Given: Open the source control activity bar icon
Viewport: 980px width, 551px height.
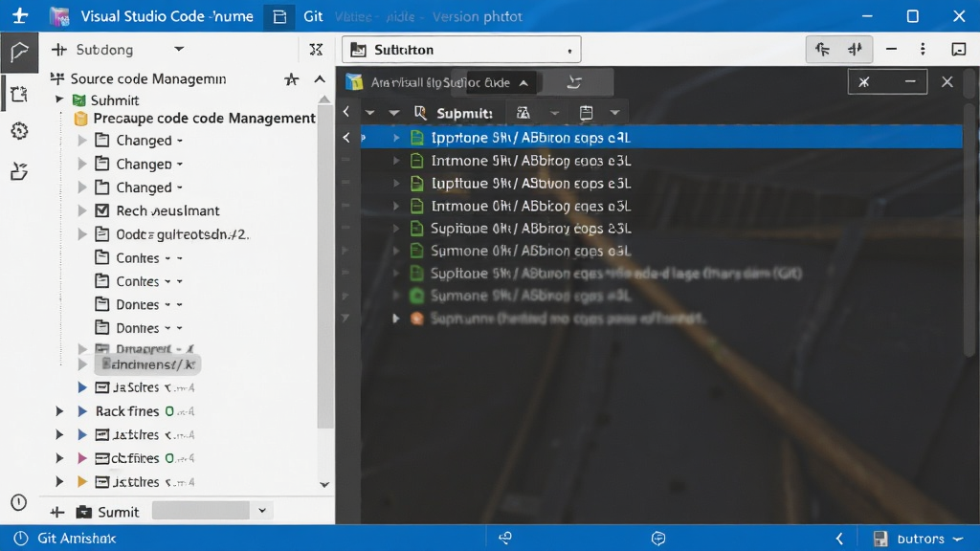Looking at the screenshot, I should [x=19, y=94].
